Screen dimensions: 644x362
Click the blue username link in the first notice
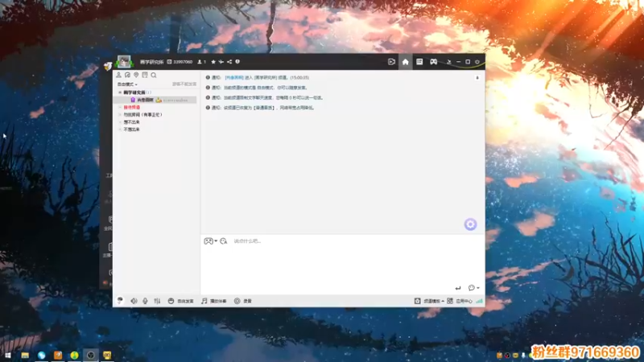pos(234,77)
